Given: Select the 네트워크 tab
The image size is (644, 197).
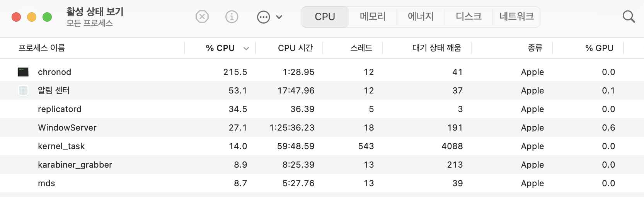Looking at the screenshot, I should pos(516,17).
